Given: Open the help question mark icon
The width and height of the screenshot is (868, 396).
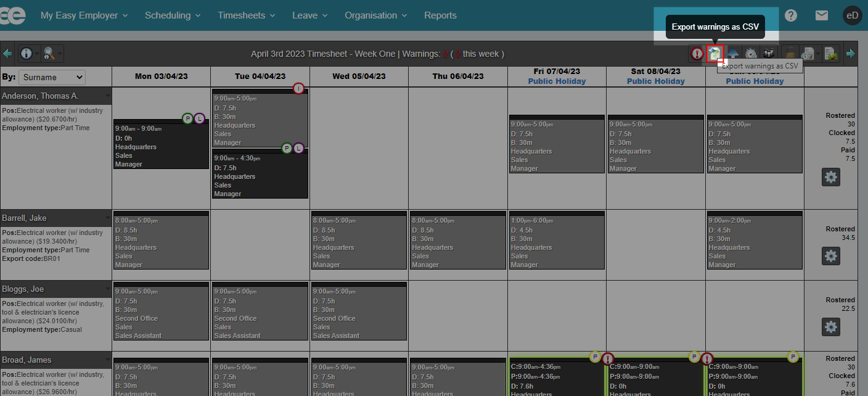Looking at the screenshot, I should [791, 15].
